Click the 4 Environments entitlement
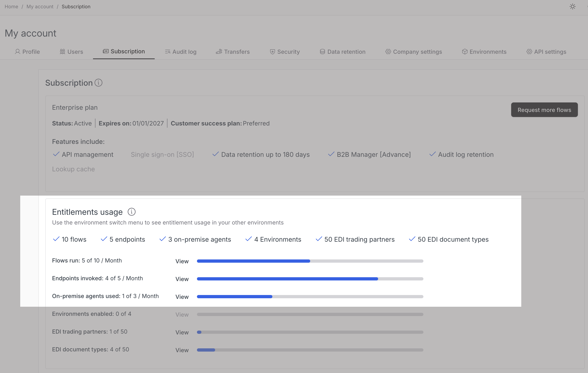This screenshot has height=373, width=588. coord(273,239)
